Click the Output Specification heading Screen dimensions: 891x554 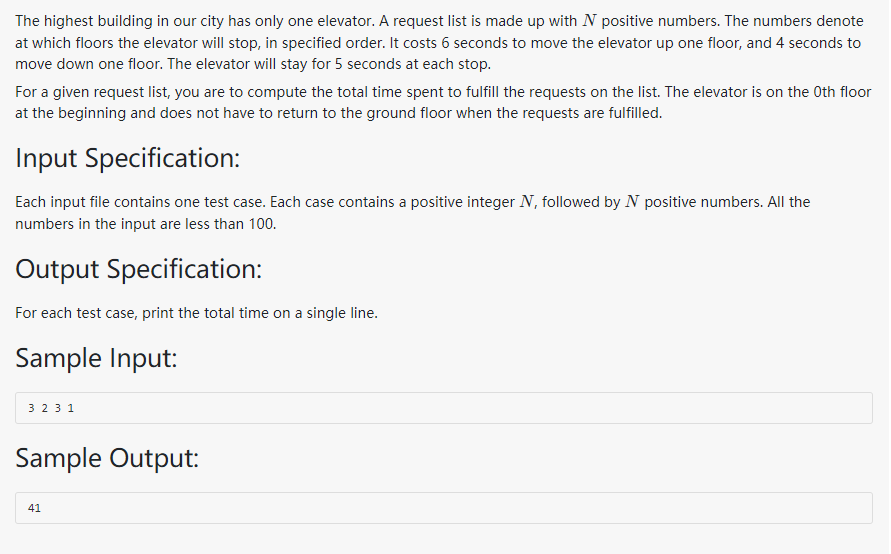tap(139, 269)
